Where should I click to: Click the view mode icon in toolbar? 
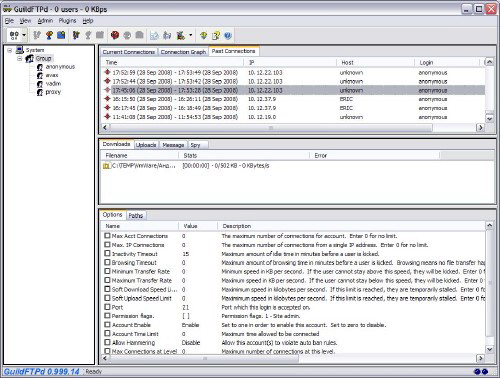pos(14,35)
